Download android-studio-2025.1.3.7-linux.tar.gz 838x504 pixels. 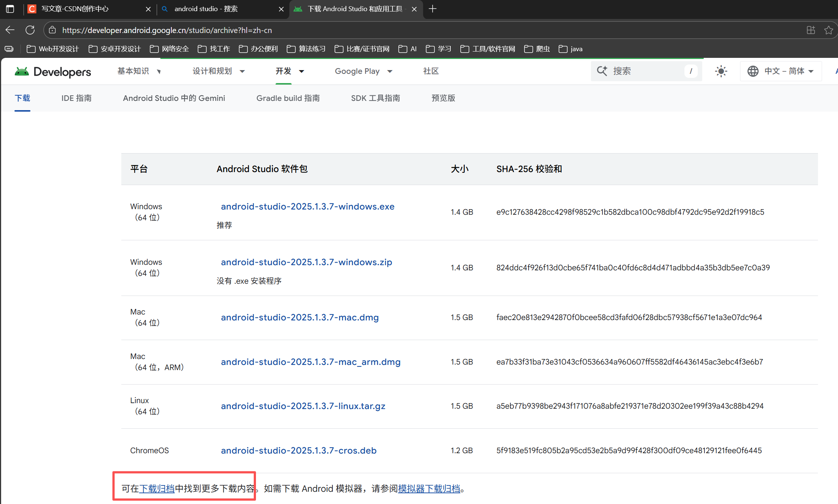pos(303,406)
